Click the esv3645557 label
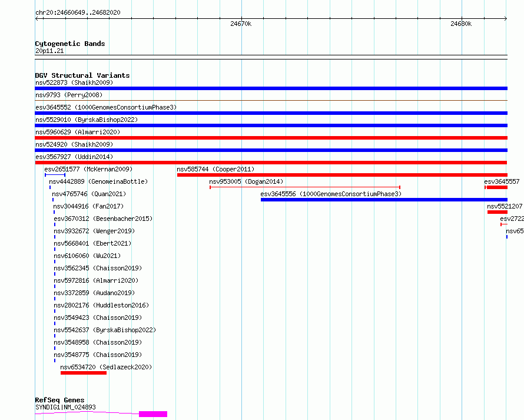The image size is (524, 420). coord(502,181)
